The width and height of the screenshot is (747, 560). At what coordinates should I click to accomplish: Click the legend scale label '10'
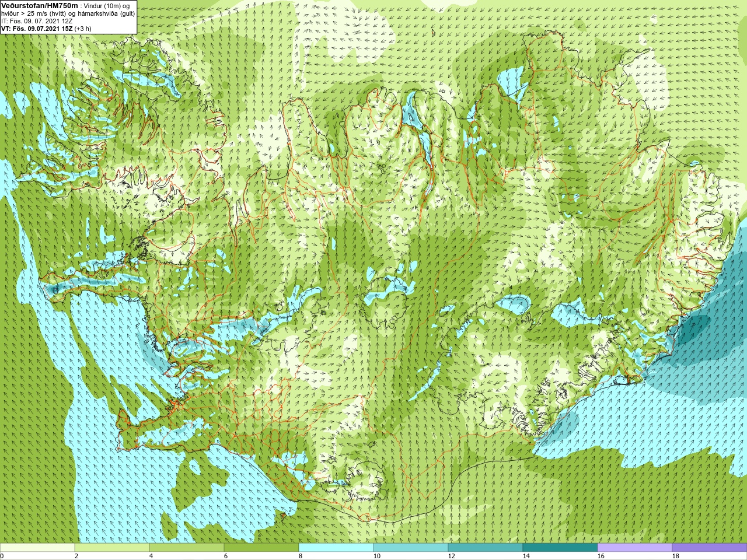pyautogui.click(x=377, y=556)
